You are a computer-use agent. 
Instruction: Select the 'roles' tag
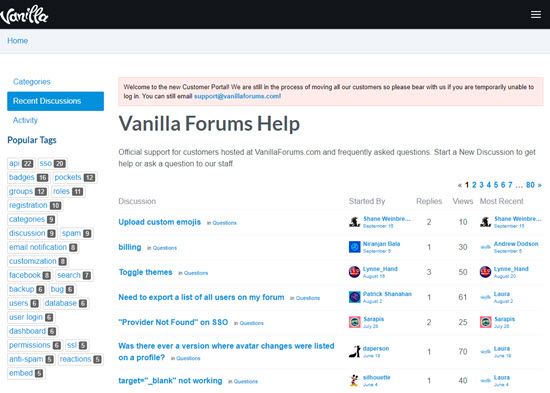[x=68, y=191]
